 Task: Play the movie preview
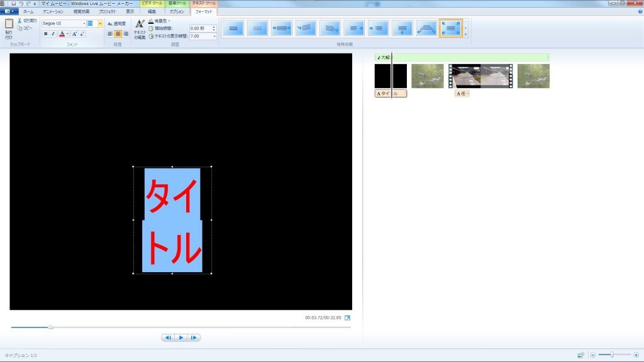181,337
